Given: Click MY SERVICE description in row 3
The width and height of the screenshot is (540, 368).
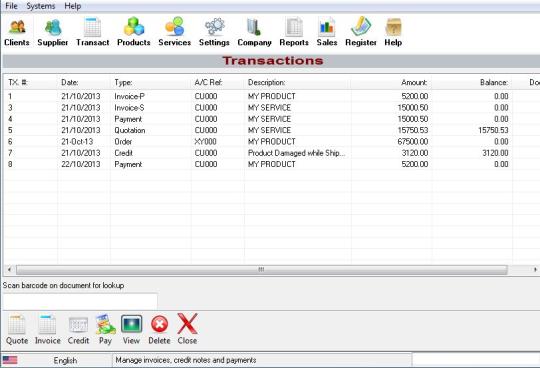Looking at the screenshot, I should pos(269,108).
